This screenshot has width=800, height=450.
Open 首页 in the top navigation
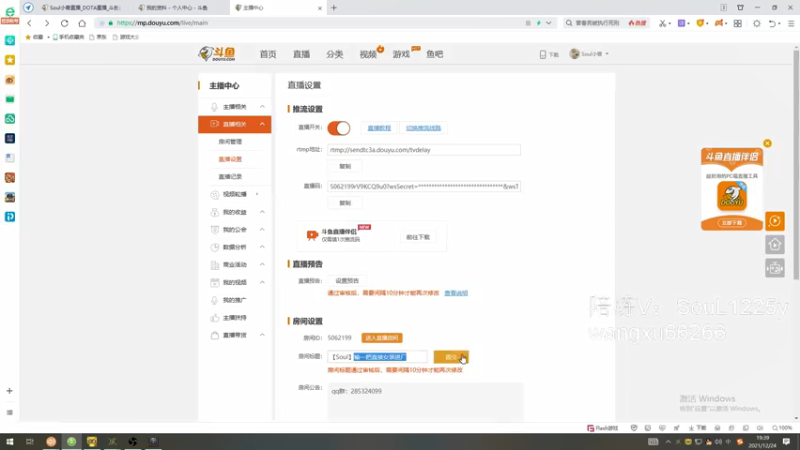coord(268,54)
